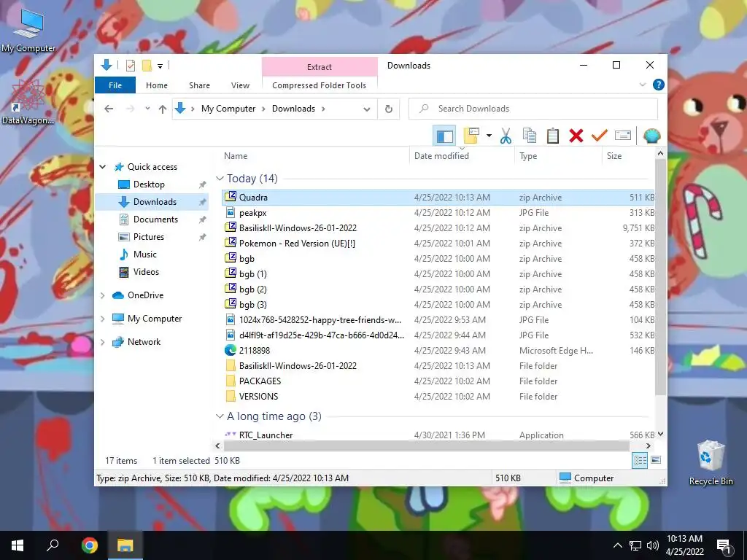The width and height of the screenshot is (747, 560).
Task: Click the Search Downloads field
Action: coord(533,109)
